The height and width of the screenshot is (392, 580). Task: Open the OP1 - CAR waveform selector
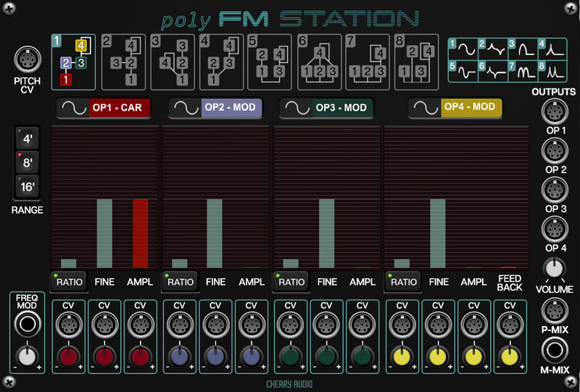104,108
